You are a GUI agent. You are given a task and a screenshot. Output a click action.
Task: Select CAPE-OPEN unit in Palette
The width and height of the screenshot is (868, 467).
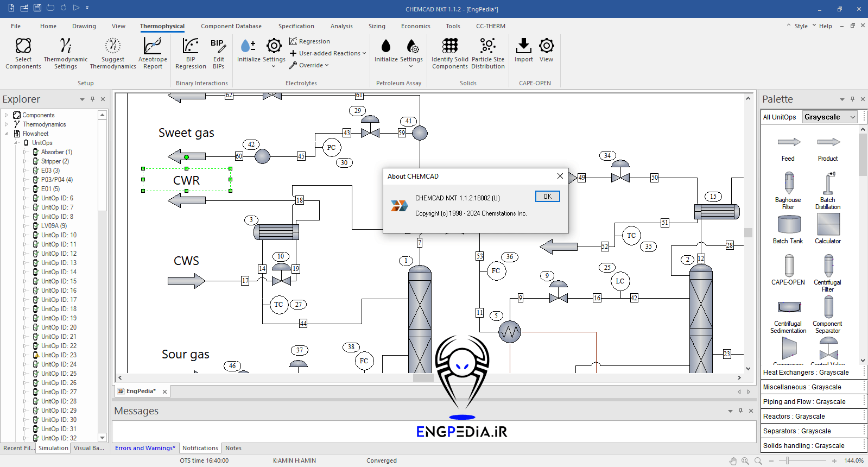pyautogui.click(x=788, y=270)
